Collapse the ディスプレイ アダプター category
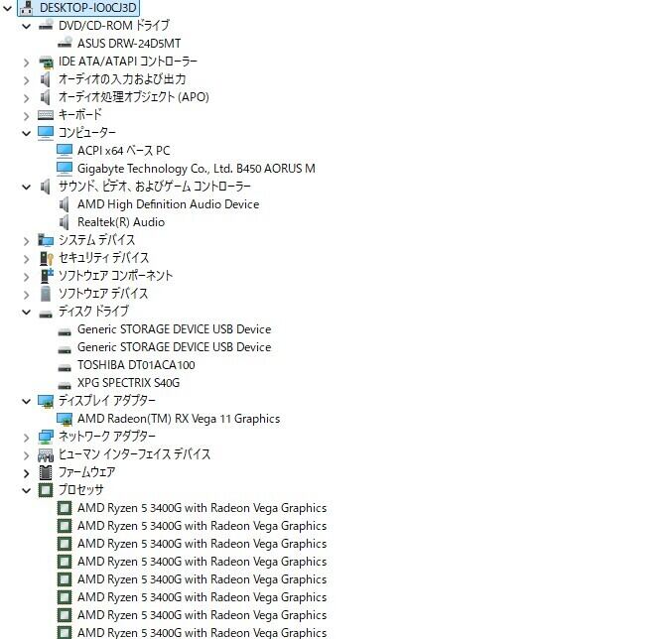The image size is (672, 639). [27, 401]
